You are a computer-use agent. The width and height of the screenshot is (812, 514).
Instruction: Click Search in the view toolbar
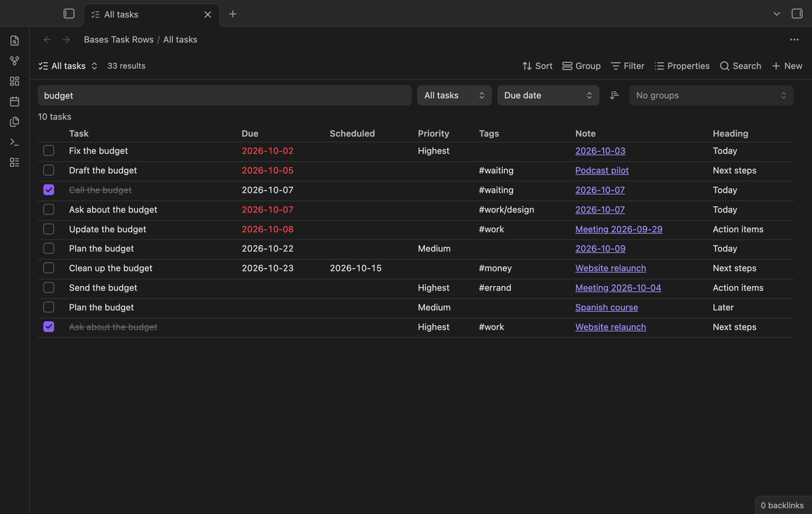740,66
